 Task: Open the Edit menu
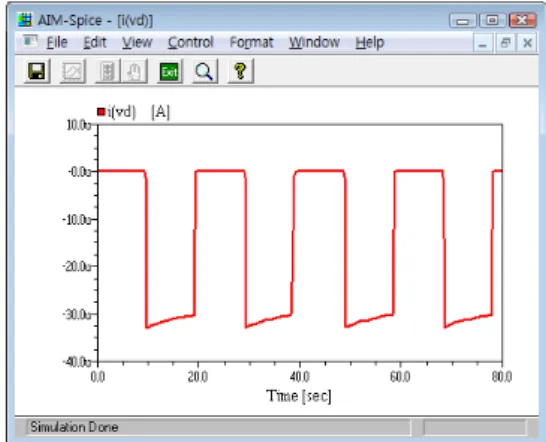click(95, 42)
